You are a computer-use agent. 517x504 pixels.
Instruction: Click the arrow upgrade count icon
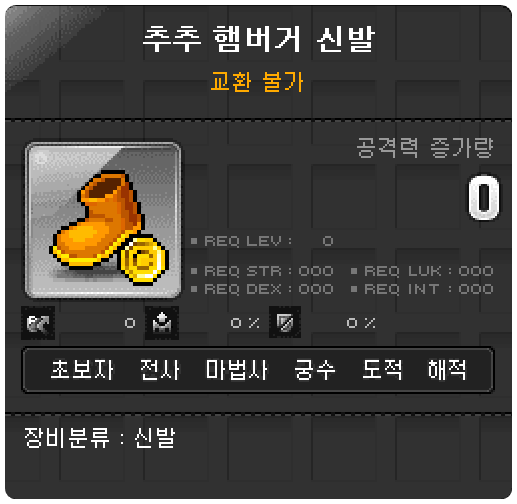coord(38,323)
